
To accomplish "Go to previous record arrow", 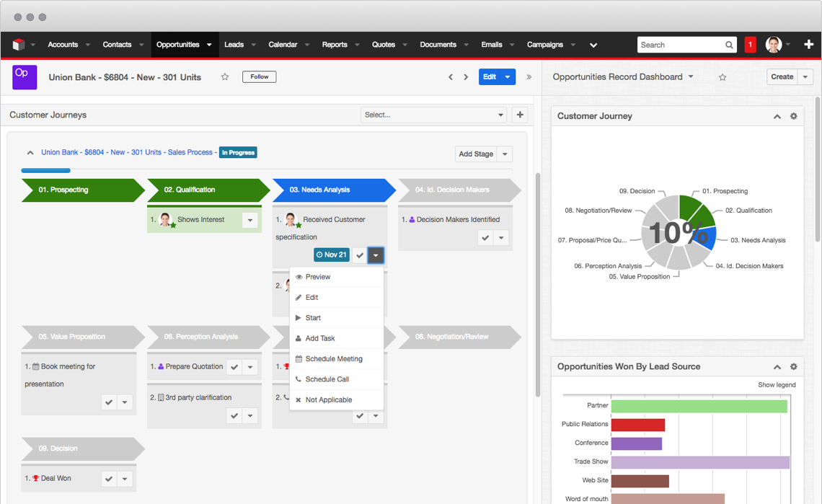I will (451, 77).
